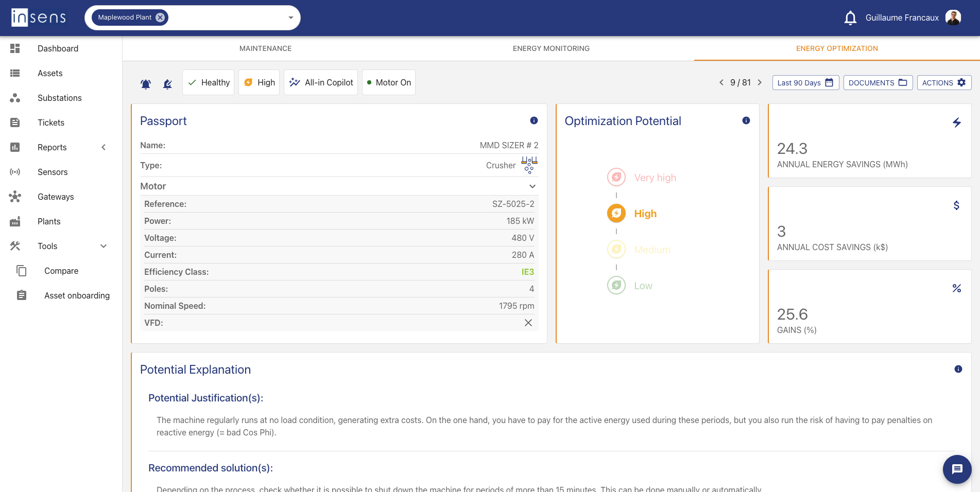
Task: Click the All-in Copilot chip
Action: [x=321, y=82]
